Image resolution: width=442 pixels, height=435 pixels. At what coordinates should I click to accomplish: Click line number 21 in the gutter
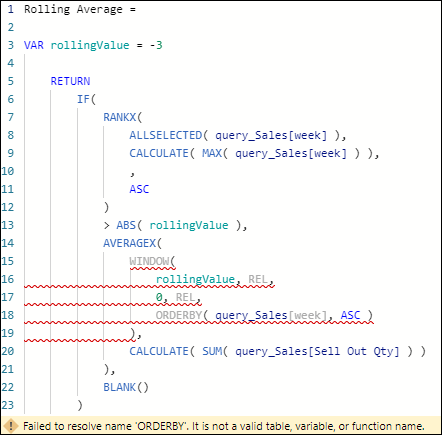coord(8,369)
